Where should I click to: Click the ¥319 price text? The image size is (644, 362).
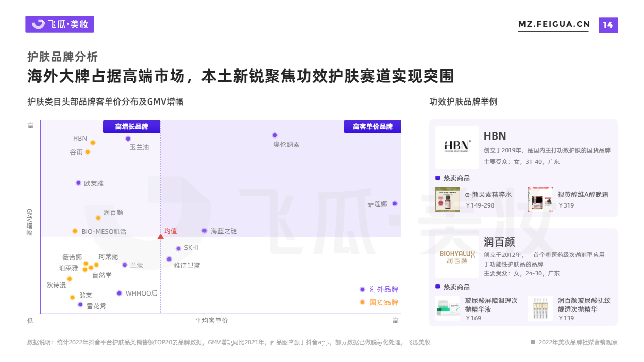pyautogui.click(x=566, y=205)
